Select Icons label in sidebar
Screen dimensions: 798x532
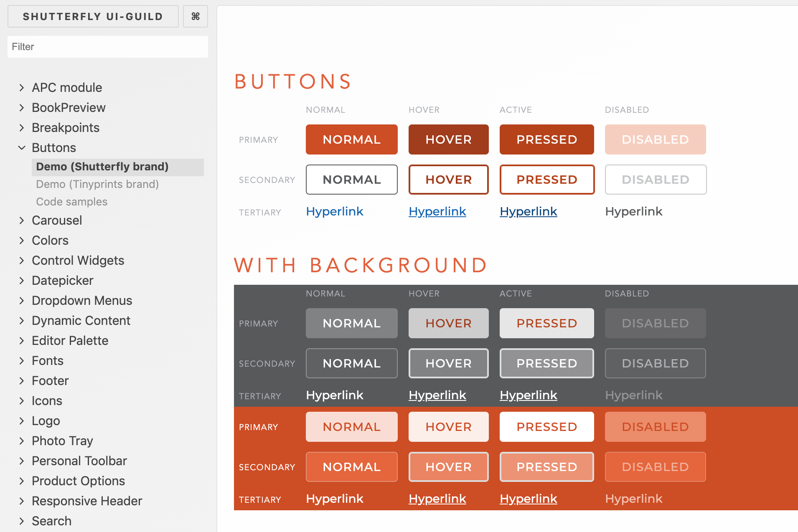pos(47,401)
